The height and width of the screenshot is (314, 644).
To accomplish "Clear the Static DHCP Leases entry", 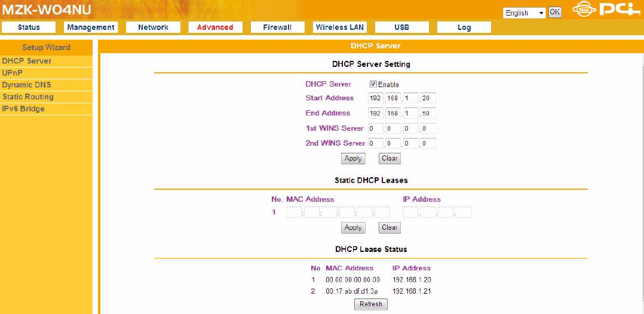I will 390,228.
